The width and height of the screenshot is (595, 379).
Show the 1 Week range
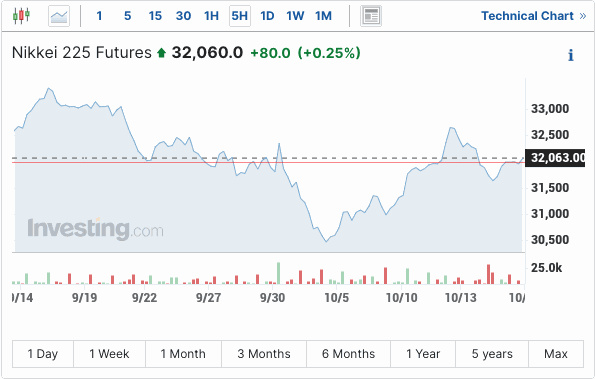(x=109, y=354)
